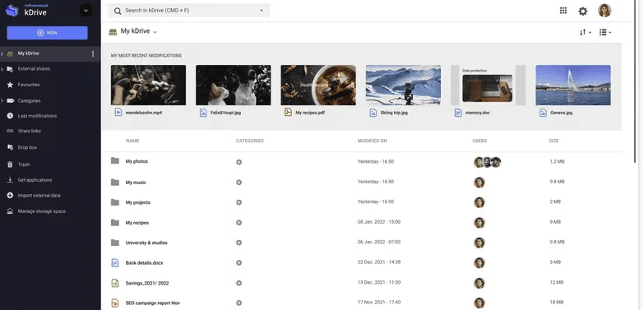Viewport: 644px width, 310px height.
Task: Click the Drop box sidebar icon
Action: (x=10, y=147)
